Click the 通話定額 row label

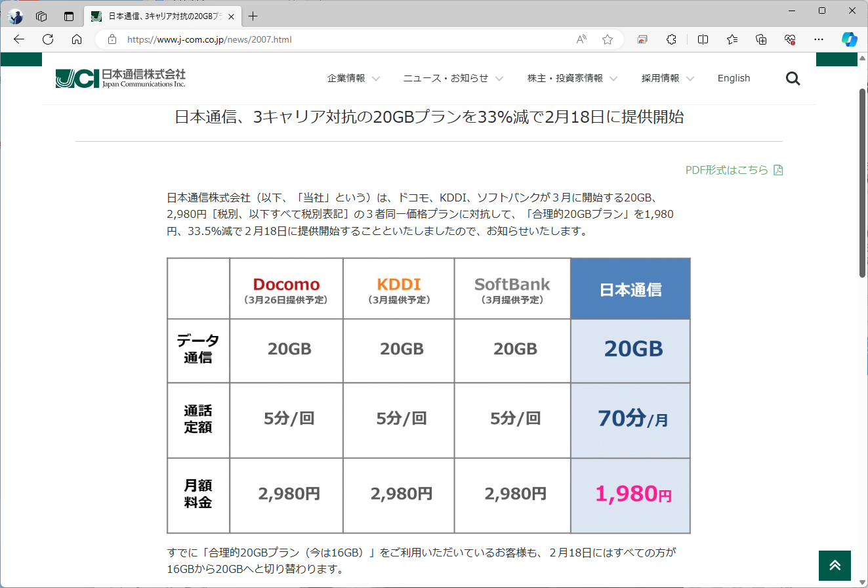coord(198,420)
